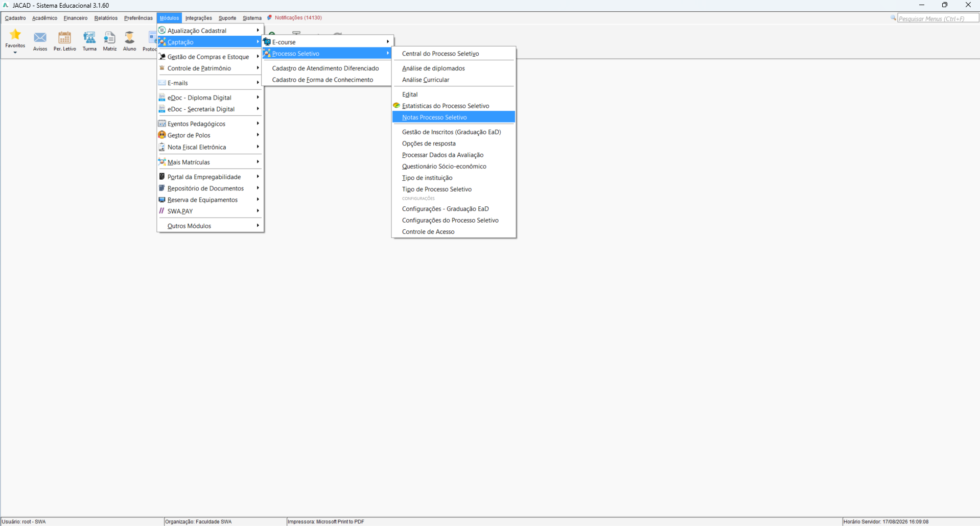Click the SWA.PAY slash icon
The height and width of the screenshot is (526, 980).
click(x=161, y=211)
